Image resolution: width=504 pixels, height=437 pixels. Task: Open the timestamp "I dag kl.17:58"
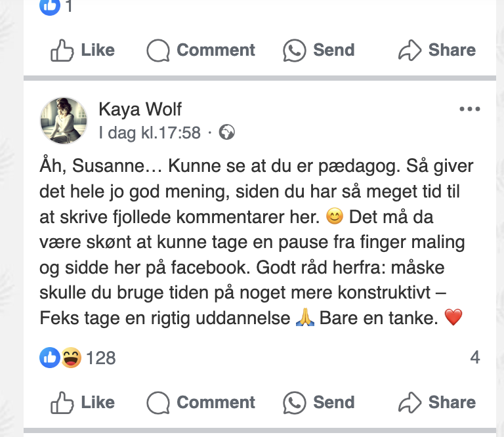point(150,133)
